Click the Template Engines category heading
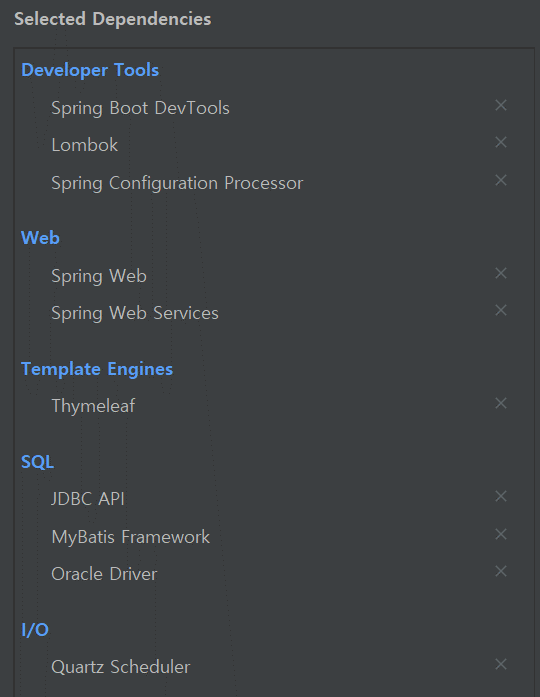 (x=97, y=369)
